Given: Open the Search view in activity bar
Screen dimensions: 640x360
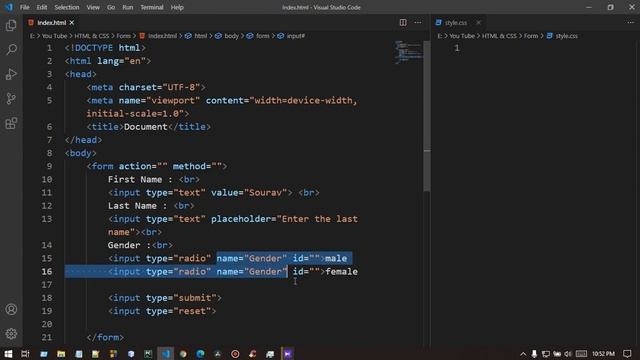Looking at the screenshot, I should point(11,50).
